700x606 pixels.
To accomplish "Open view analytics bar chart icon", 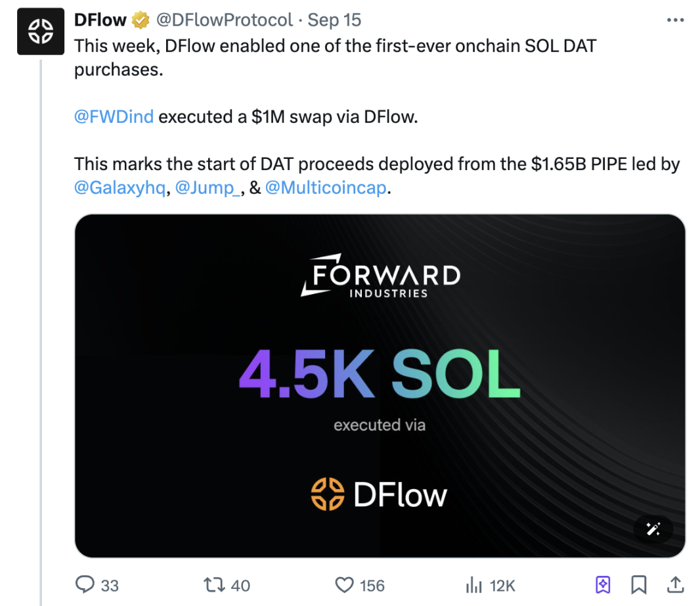I will click(473, 584).
